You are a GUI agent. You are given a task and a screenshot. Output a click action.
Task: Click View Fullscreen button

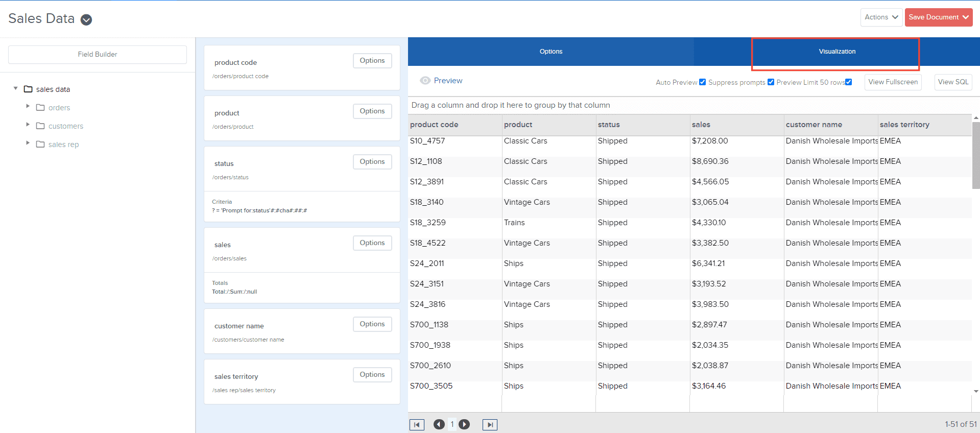[x=893, y=82]
